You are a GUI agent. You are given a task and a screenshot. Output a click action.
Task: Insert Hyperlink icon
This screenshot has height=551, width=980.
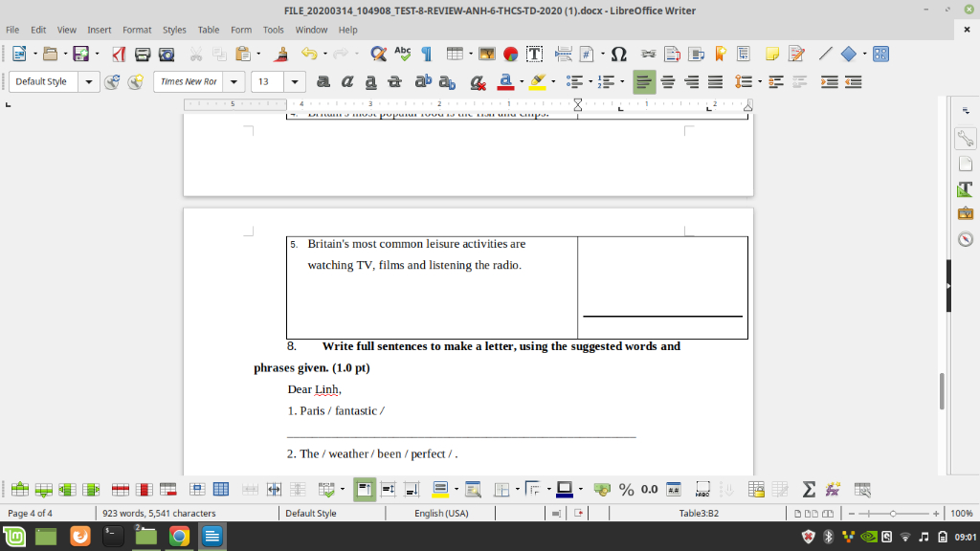(x=648, y=55)
